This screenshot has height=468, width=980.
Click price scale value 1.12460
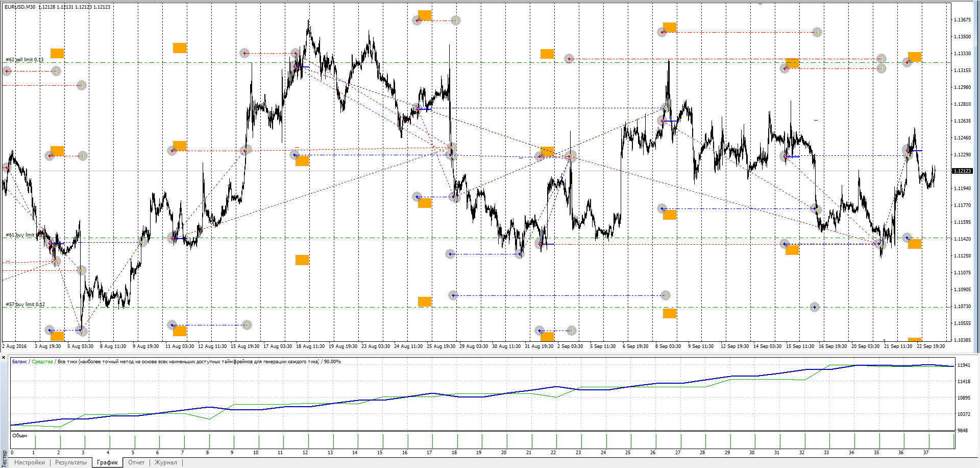(962, 138)
